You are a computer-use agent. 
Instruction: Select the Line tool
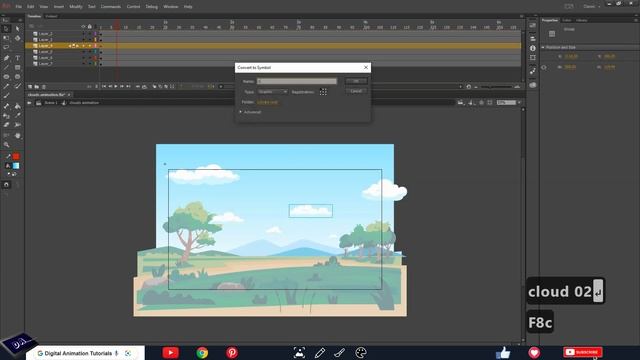pos(6,67)
